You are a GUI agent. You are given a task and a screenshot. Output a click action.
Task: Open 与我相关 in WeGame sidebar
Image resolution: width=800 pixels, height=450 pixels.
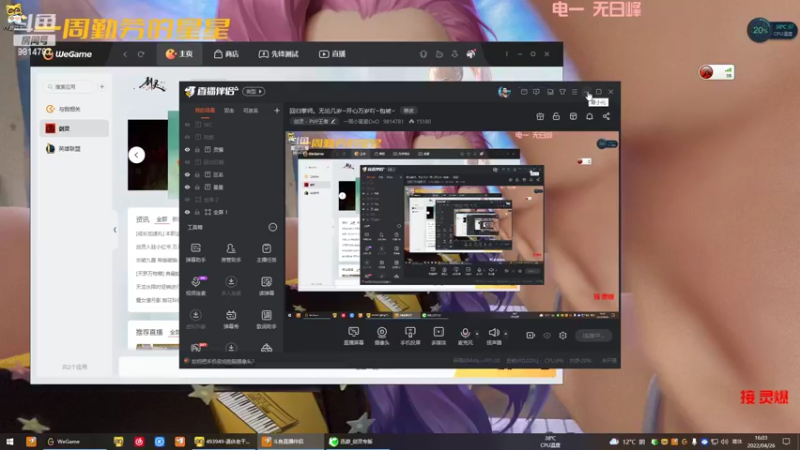(74, 109)
